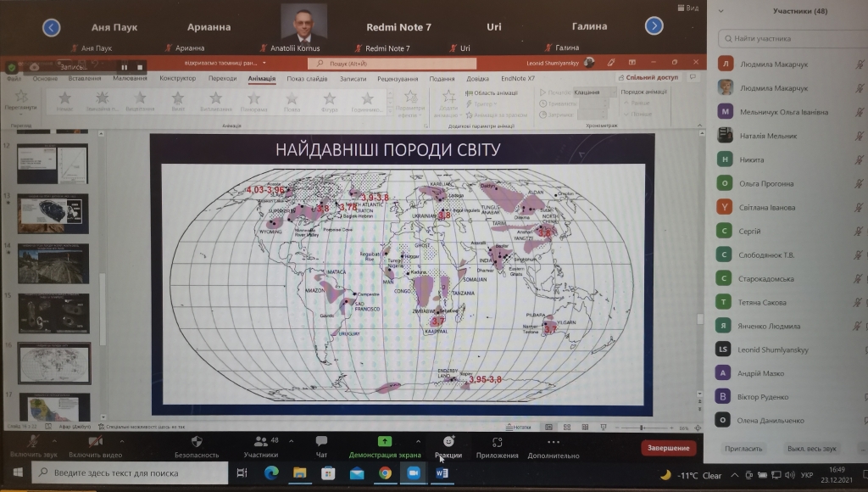Toggle the Participants panel in Zoom toolbar
This screenshot has width=868, height=492.
pyautogui.click(x=260, y=442)
